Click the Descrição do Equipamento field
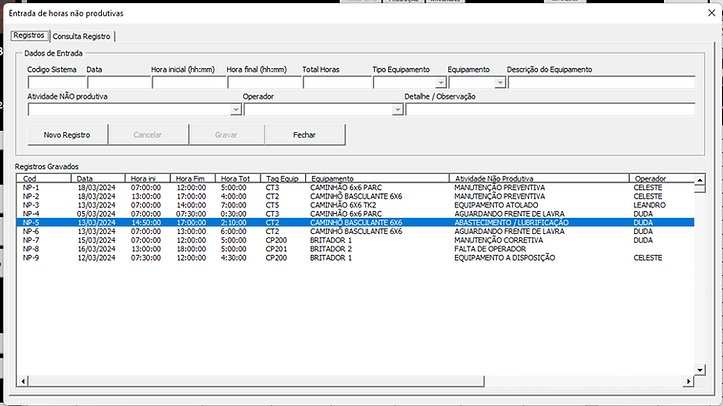Screen dimensions: 723x406 coord(601,83)
